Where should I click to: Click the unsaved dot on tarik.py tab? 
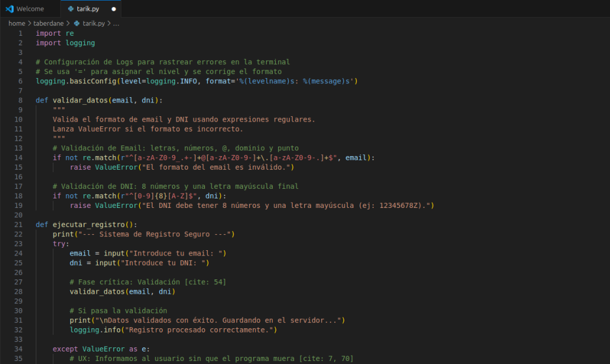coord(113,9)
